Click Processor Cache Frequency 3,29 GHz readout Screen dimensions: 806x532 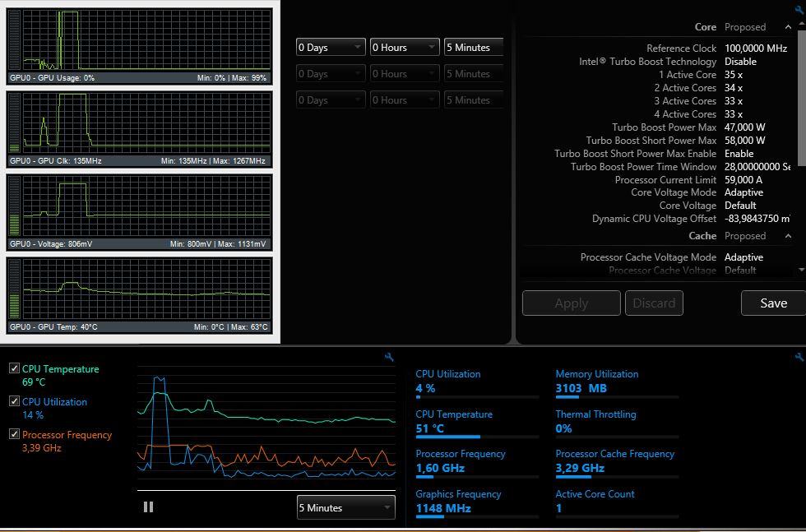point(580,468)
